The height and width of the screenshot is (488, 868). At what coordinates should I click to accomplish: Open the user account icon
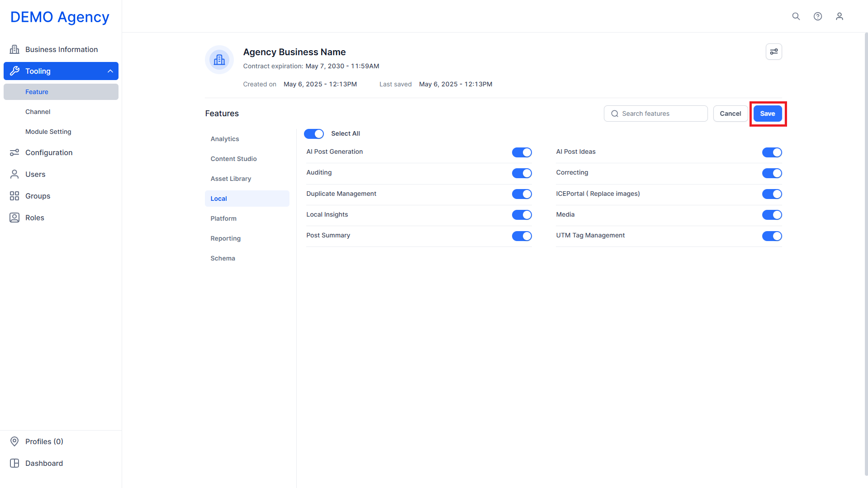tap(840, 16)
